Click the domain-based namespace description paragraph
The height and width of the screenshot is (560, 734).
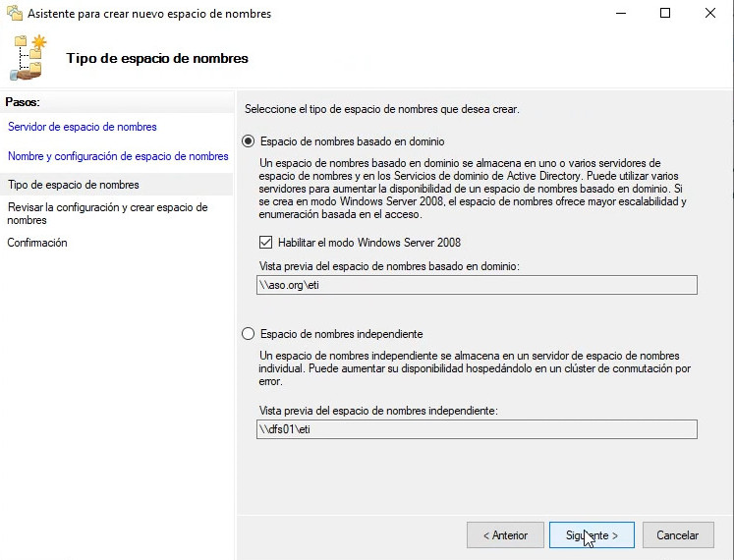(472, 188)
